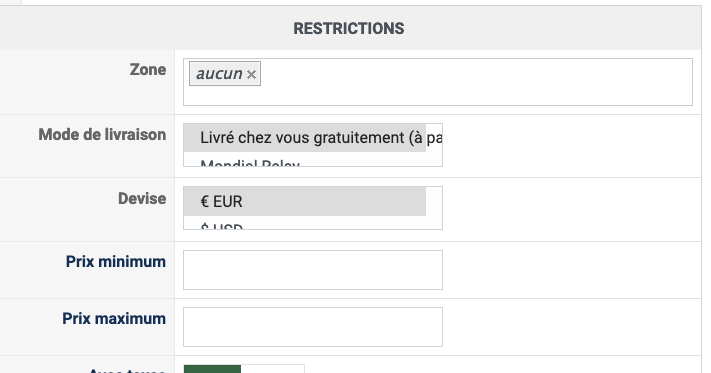
Task: Switch the taxes toggle to its white side
Action: pos(272,368)
